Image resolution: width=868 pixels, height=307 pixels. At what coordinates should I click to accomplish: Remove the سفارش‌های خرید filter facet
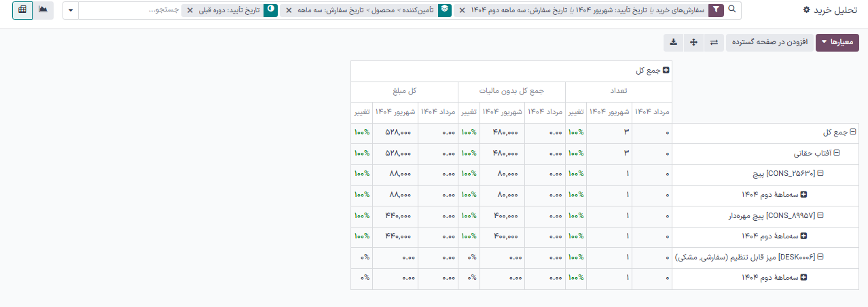point(462,11)
